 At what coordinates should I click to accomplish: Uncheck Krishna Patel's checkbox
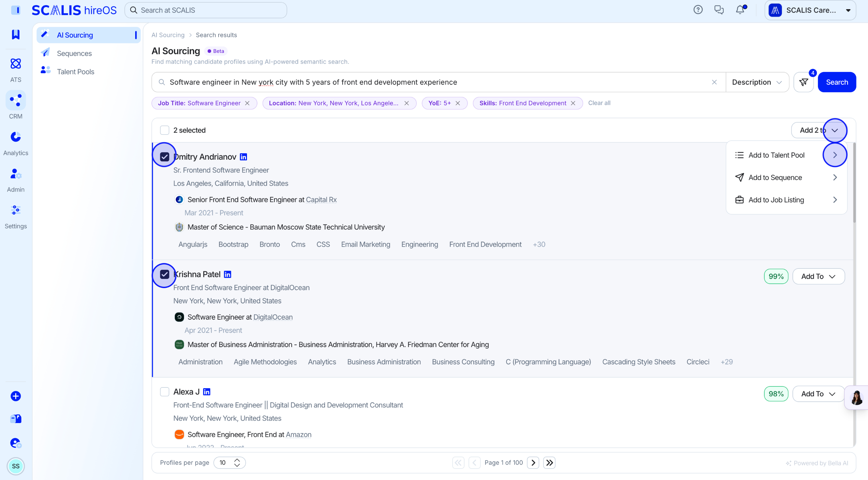pyautogui.click(x=165, y=274)
